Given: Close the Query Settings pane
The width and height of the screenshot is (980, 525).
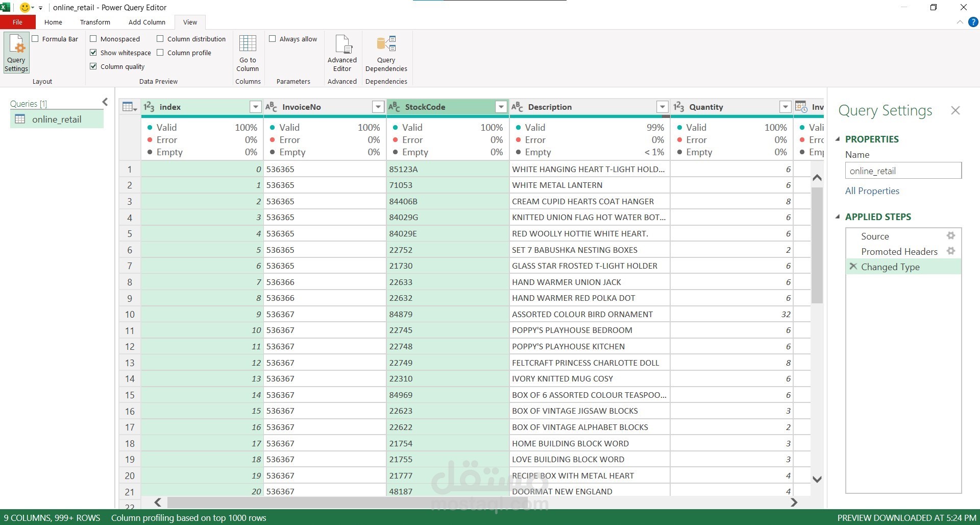Looking at the screenshot, I should pyautogui.click(x=955, y=110).
